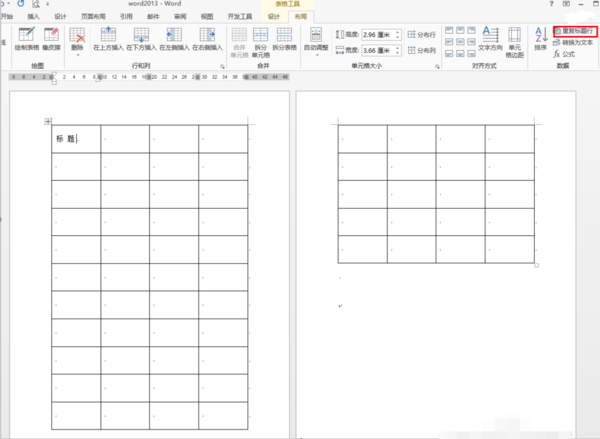This screenshot has width=600, height=439.
Task: Align cell text to the exact center
Action: pos(460,41)
